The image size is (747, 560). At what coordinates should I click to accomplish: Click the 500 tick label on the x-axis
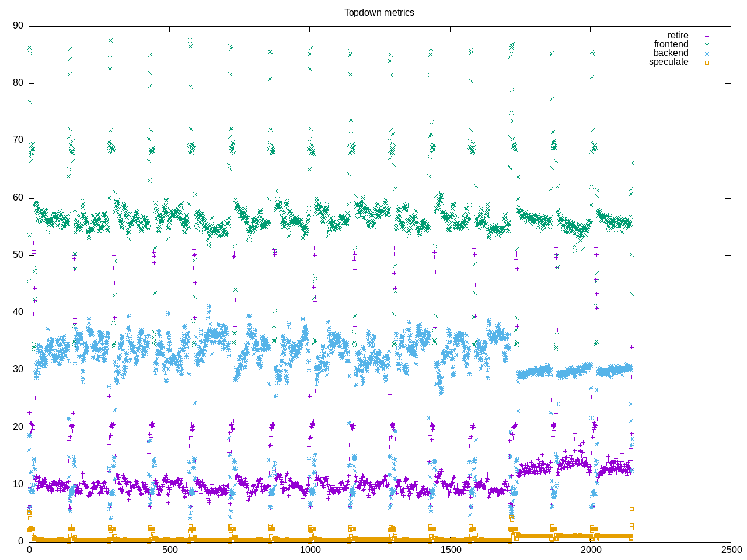click(170, 550)
